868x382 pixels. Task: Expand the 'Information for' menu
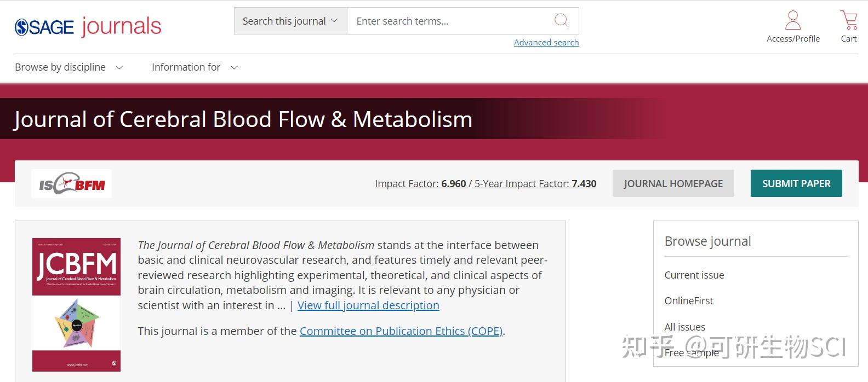pyautogui.click(x=195, y=67)
